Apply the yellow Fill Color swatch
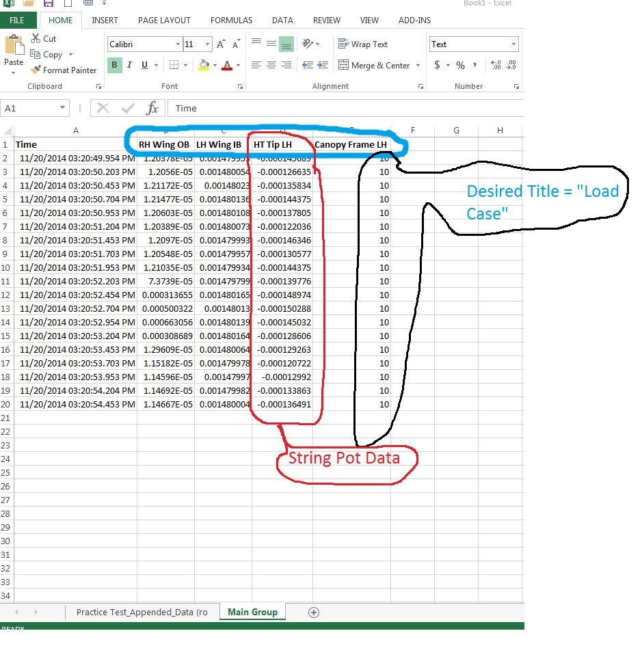The image size is (642, 672). coord(203,66)
